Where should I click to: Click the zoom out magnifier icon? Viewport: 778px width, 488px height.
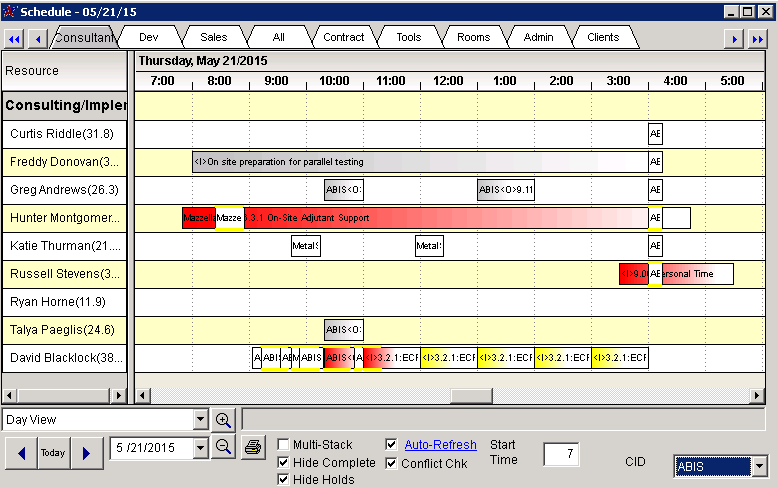click(223, 447)
